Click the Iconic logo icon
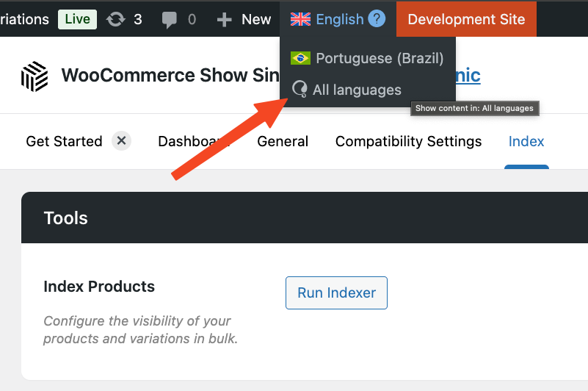Viewport: 588px width, 391px height. tap(34, 76)
